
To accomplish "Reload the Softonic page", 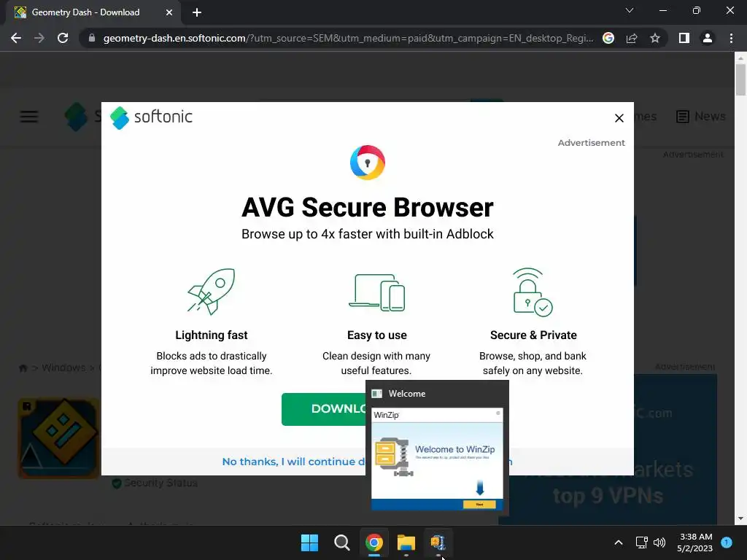I will pos(63,38).
